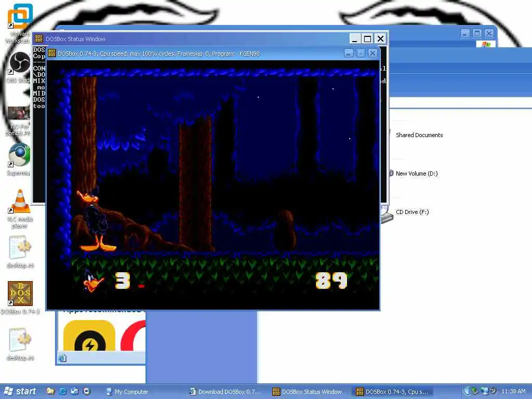Viewport: 532px width, 399px height.
Task: Click the DOSBox Status Window title text
Action: [75, 39]
